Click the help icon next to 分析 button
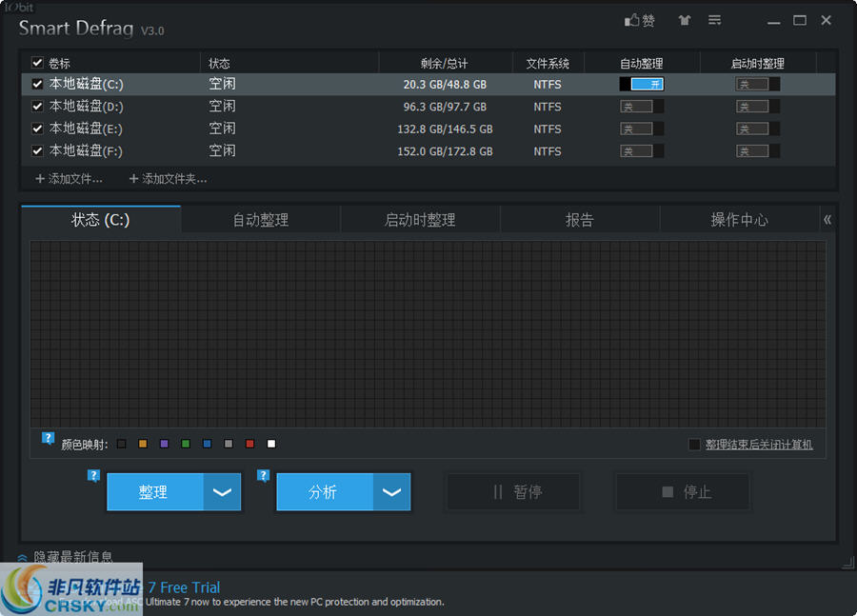857x616 pixels. (x=263, y=475)
